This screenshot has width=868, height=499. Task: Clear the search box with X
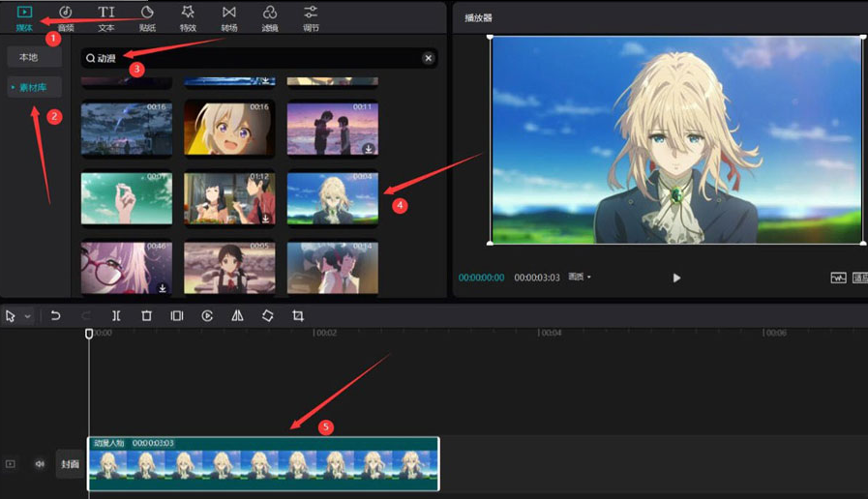tap(428, 58)
